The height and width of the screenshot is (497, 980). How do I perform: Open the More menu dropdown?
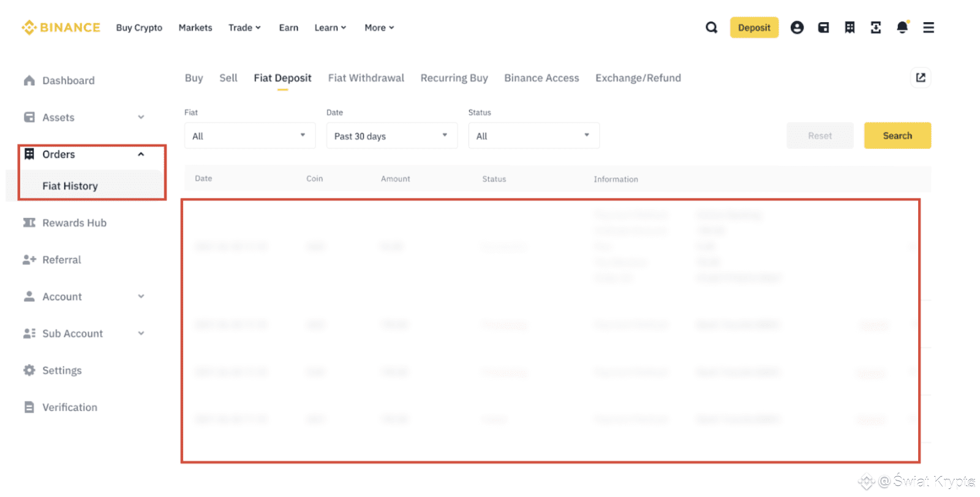379,28
